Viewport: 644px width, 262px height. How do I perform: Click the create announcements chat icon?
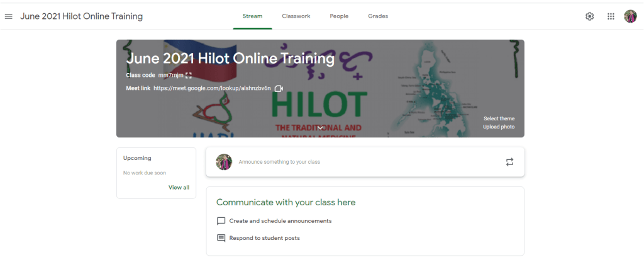click(x=221, y=221)
